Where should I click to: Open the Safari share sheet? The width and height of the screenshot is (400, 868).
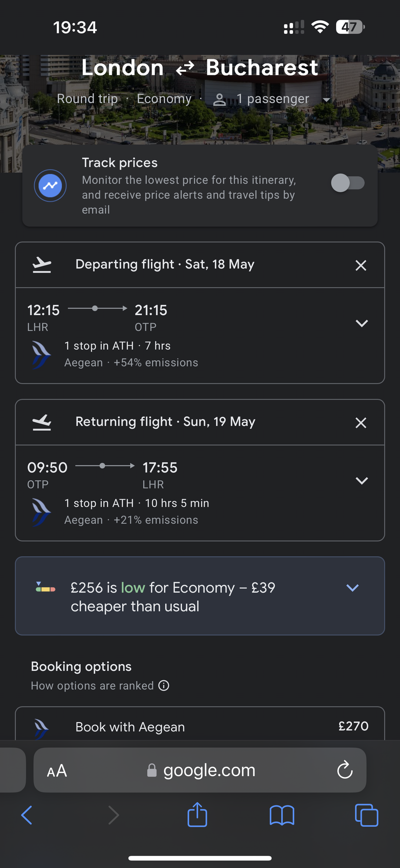(x=197, y=814)
